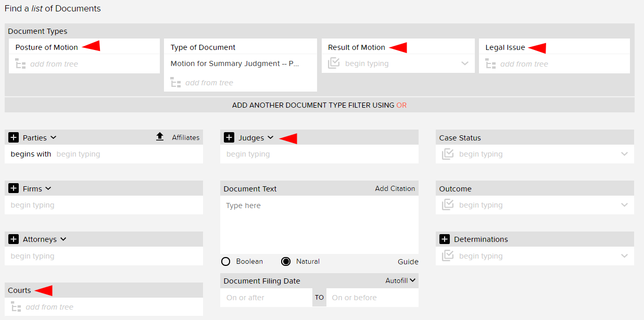This screenshot has height=320, width=644.
Task: Open the search Guide link
Action: point(408,262)
